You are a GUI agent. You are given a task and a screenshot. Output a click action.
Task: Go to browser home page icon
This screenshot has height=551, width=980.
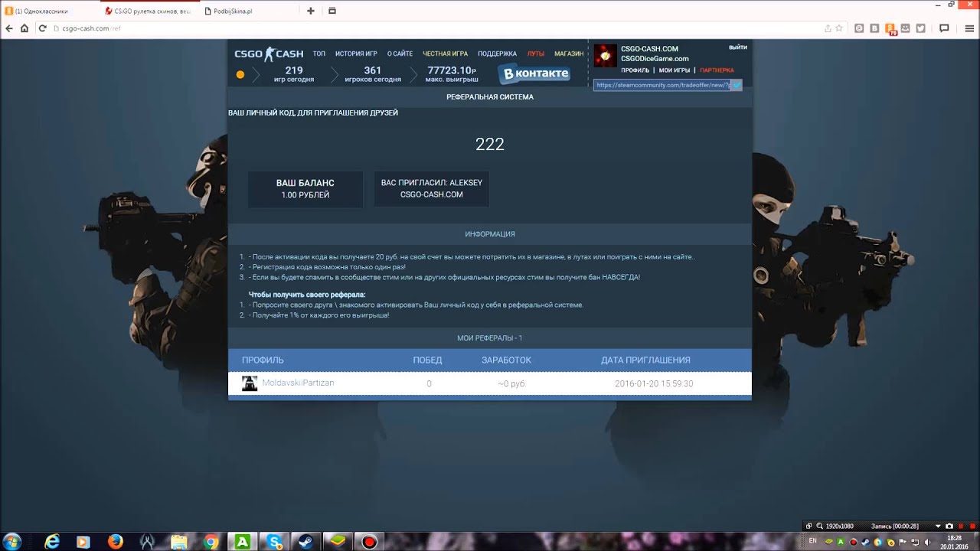tap(24, 28)
